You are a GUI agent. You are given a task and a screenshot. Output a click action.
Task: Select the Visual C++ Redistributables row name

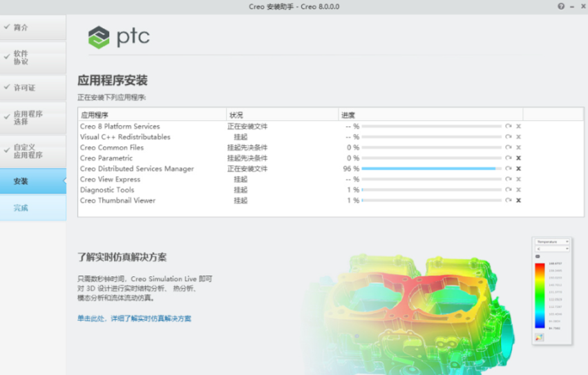click(x=125, y=137)
